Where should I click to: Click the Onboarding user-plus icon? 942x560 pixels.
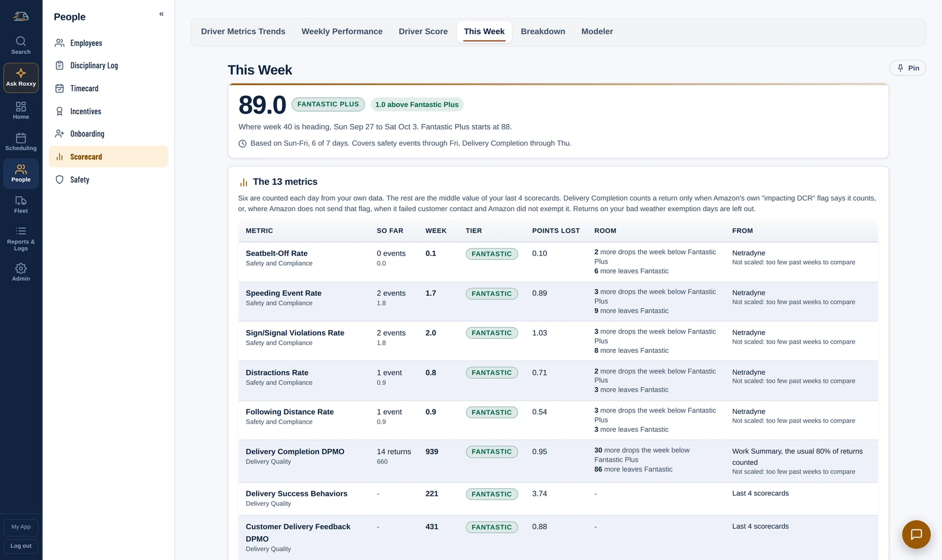(x=59, y=134)
